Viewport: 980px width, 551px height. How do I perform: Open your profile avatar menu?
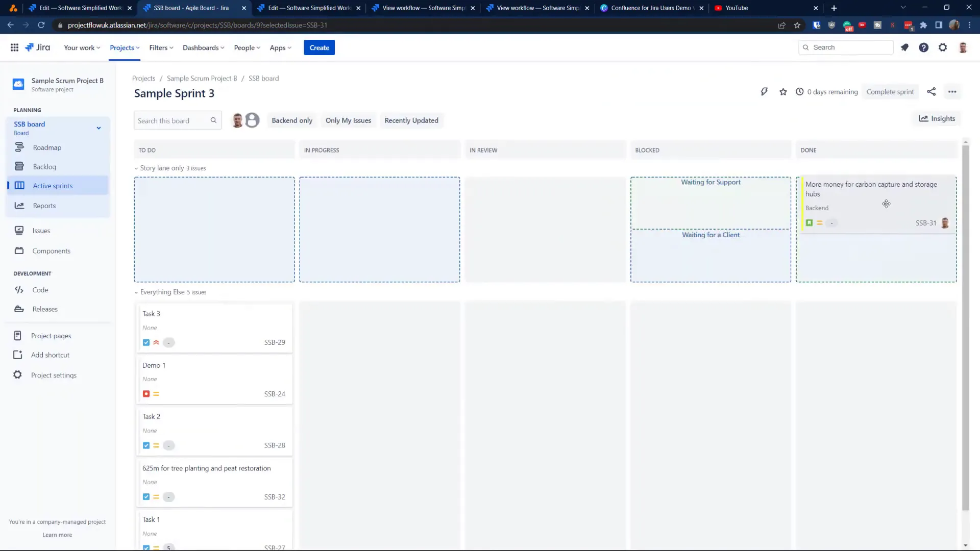pyautogui.click(x=963, y=47)
